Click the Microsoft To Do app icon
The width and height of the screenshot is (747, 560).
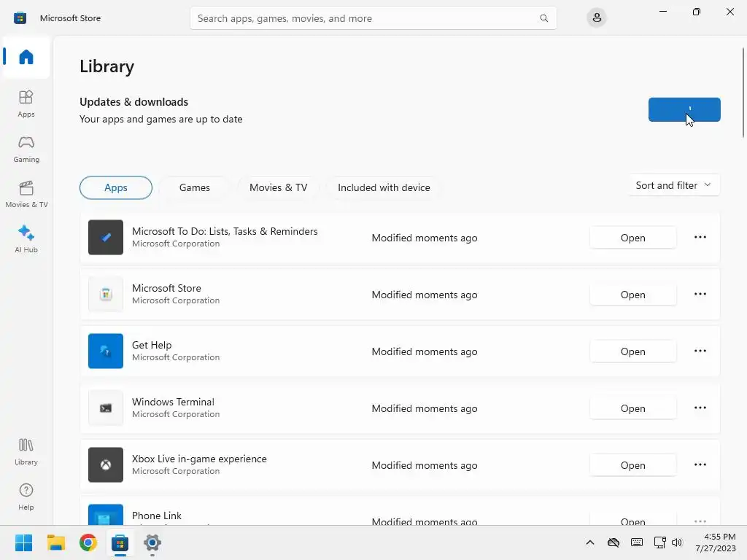pyautogui.click(x=106, y=237)
